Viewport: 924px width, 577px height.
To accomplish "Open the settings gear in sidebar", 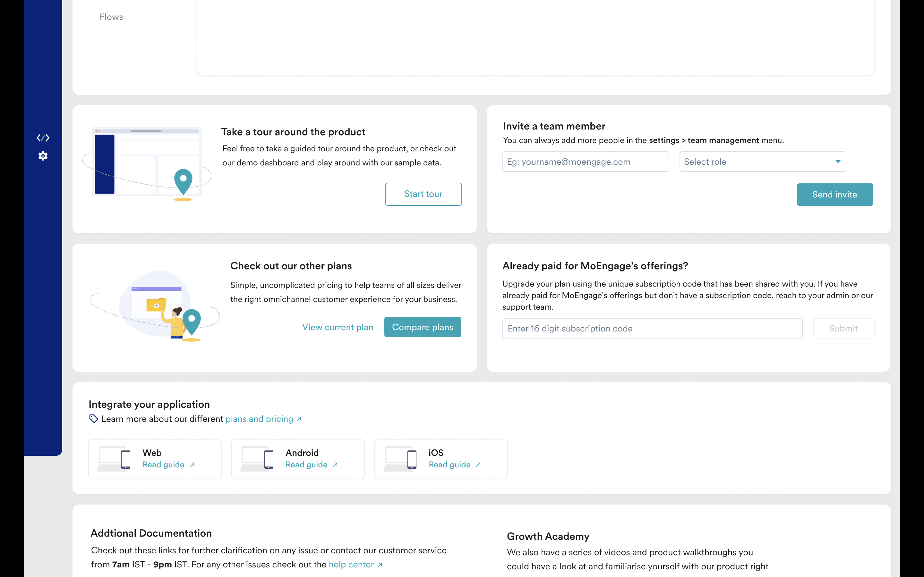I will pos(43,156).
